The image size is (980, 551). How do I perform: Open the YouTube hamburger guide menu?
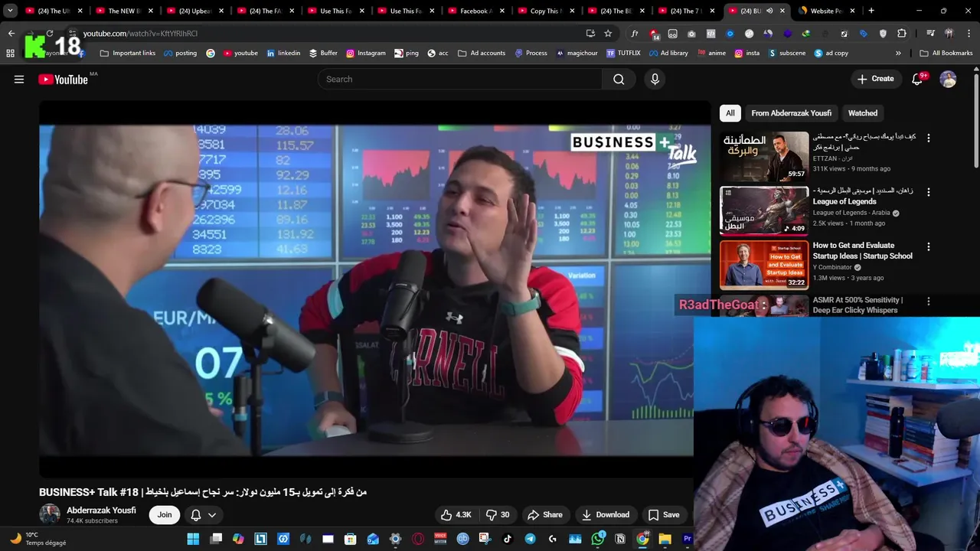pyautogui.click(x=19, y=80)
